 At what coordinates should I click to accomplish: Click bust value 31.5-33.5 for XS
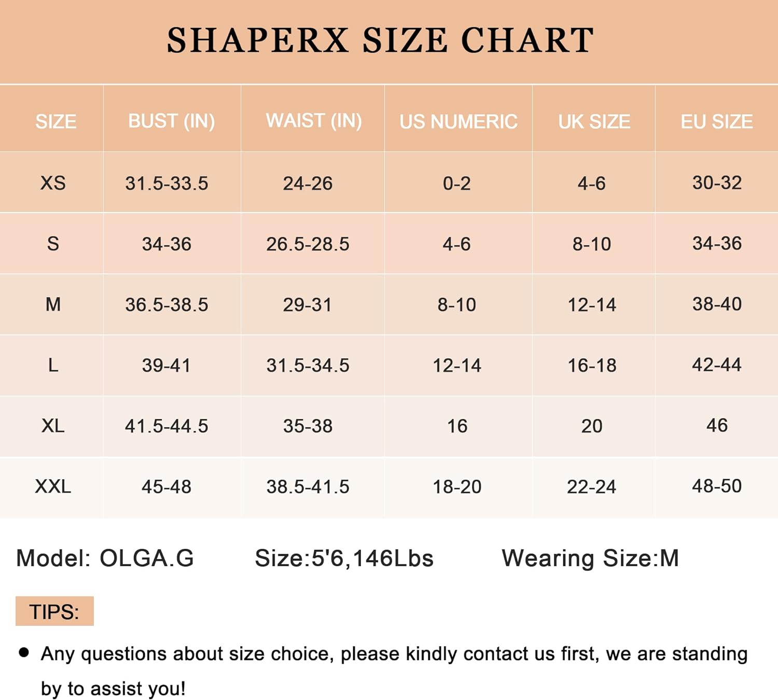(166, 184)
